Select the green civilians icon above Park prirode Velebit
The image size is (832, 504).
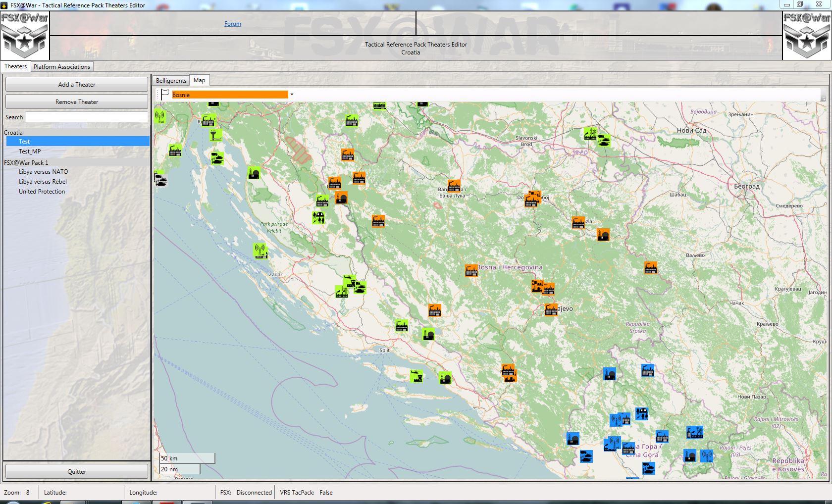(318, 217)
